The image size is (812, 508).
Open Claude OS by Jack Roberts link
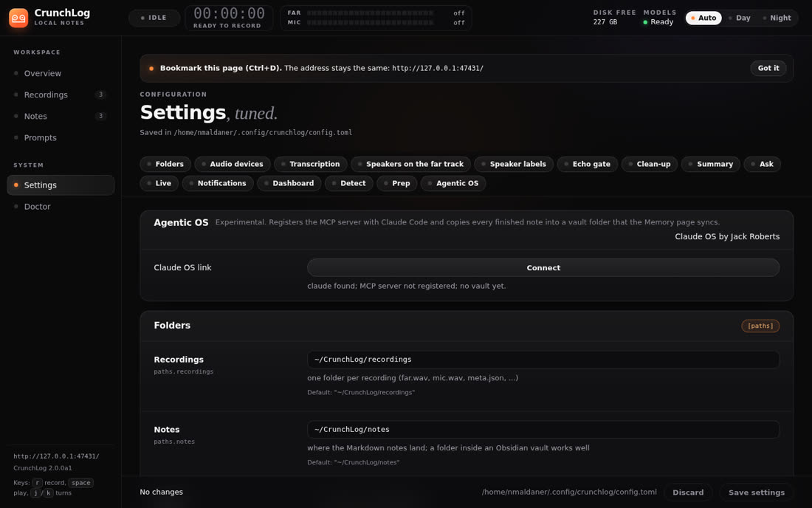[x=727, y=237]
